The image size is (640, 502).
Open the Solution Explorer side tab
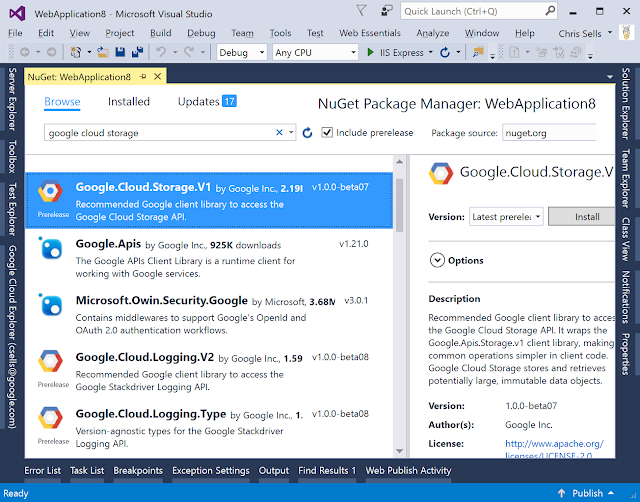(x=626, y=104)
